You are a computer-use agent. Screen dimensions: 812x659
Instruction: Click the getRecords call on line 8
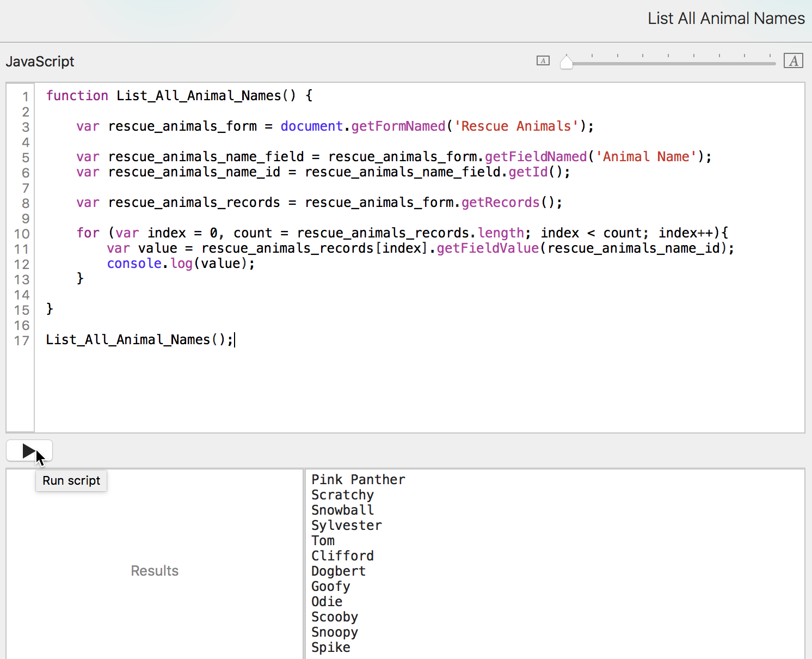click(500, 203)
